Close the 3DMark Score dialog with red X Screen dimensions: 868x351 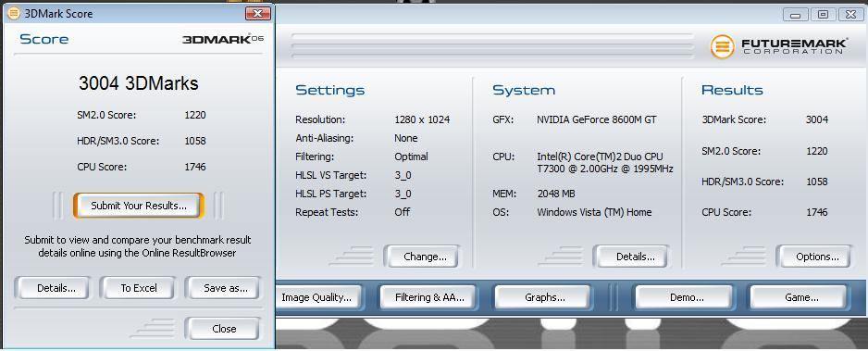(x=258, y=13)
